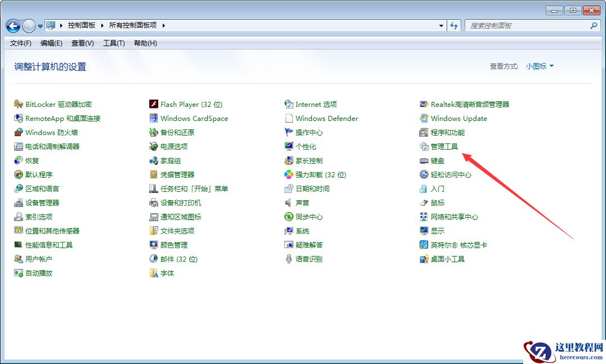This screenshot has width=606, height=364.
Task: Launch Flash Player (32 位) settings
Action: pyautogui.click(x=191, y=104)
